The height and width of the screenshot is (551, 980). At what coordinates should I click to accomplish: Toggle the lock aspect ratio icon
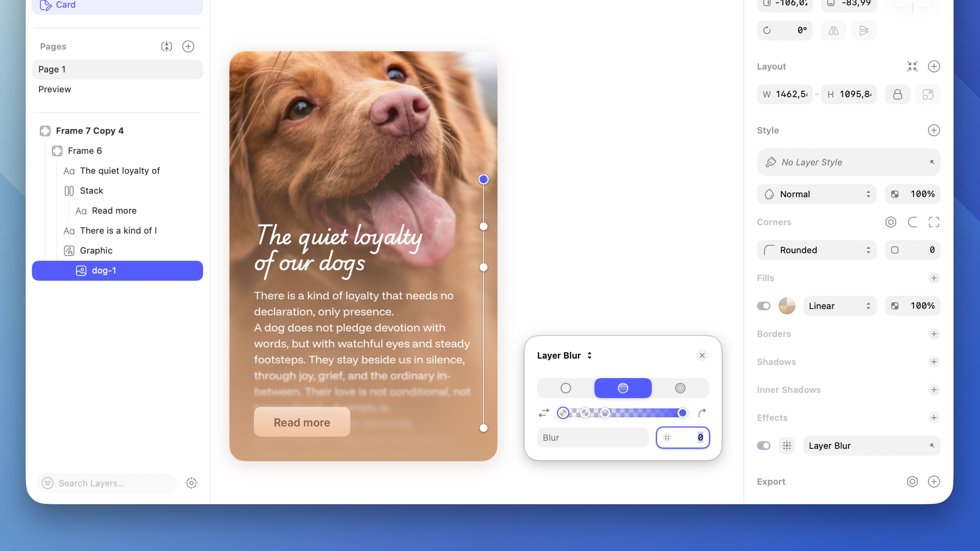898,94
